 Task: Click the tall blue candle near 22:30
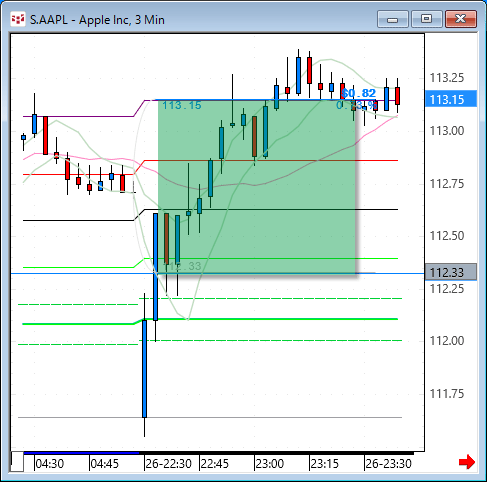coord(144,369)
